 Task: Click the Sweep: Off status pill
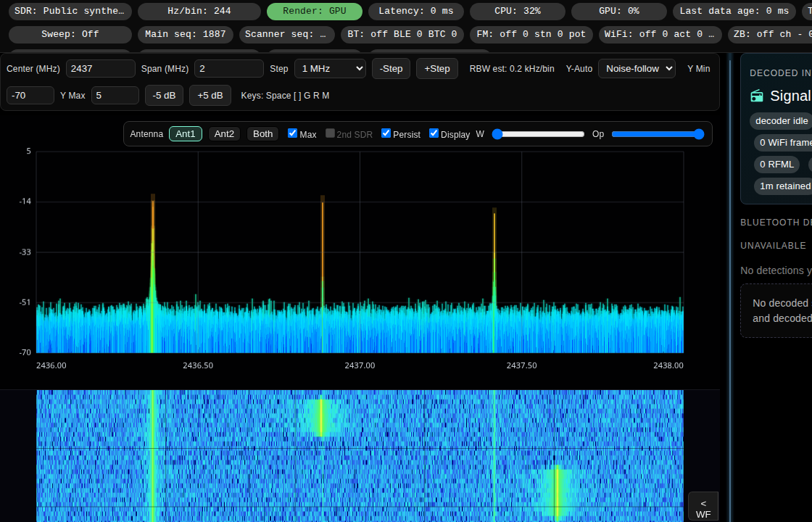click(70, 34)
